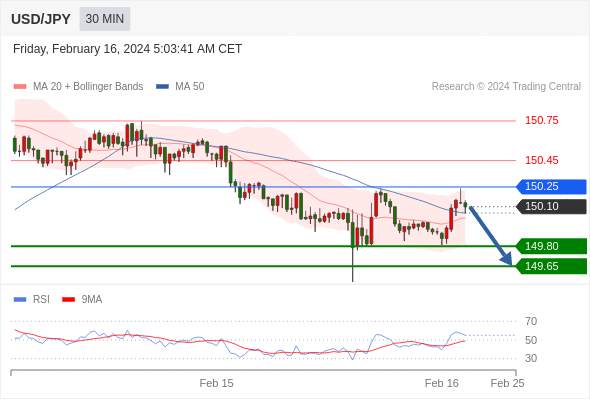Click the Feb 16 date axis label

tap(441, 383)
